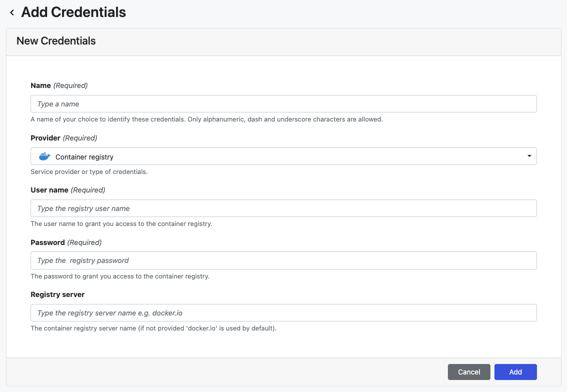Select the User name (Required) label
Viewport: 567px width, 392px height.
click(x=68, y=190)
